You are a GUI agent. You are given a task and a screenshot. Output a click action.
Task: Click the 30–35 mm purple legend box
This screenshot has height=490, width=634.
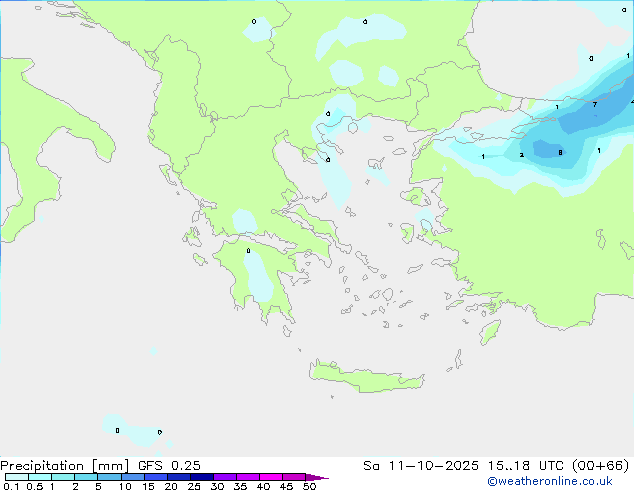pos(225,477)
